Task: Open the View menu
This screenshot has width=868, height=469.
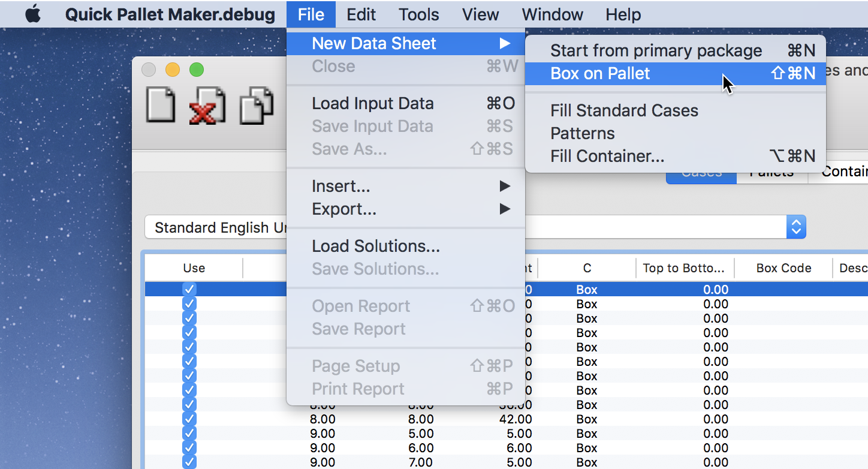Action: click(481, 14)
